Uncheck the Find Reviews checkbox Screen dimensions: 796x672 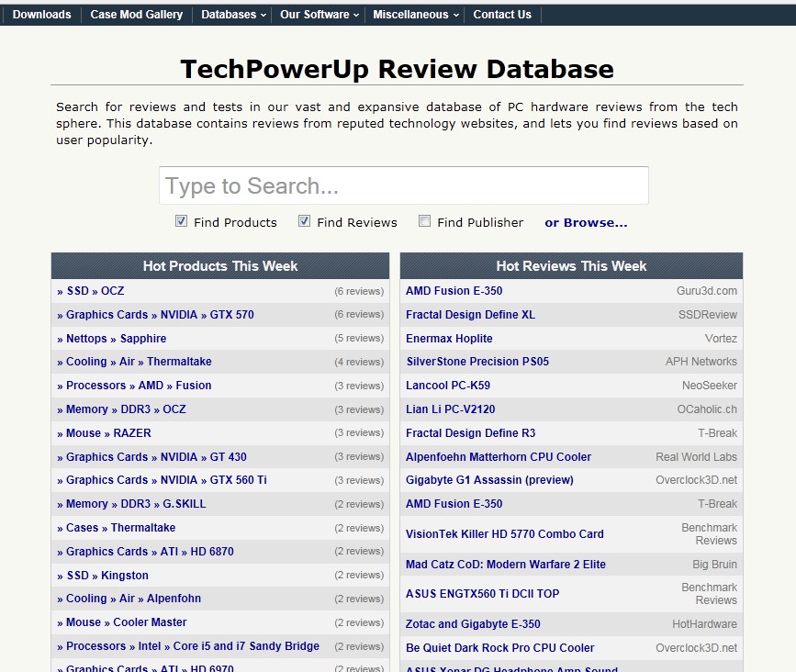point(304,221)
